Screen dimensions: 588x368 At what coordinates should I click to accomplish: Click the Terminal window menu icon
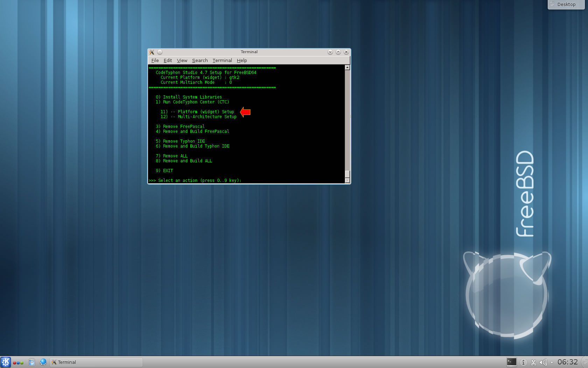152,52
